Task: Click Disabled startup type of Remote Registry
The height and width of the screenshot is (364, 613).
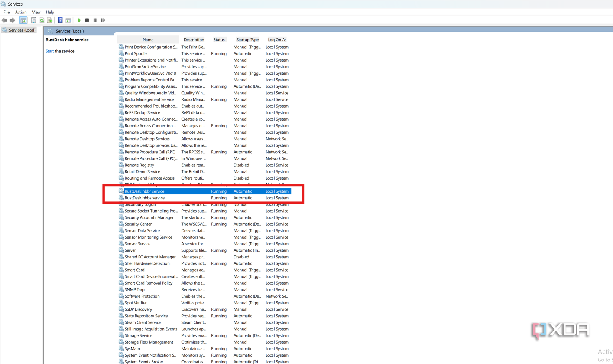Action: click(x=241, y=165)
